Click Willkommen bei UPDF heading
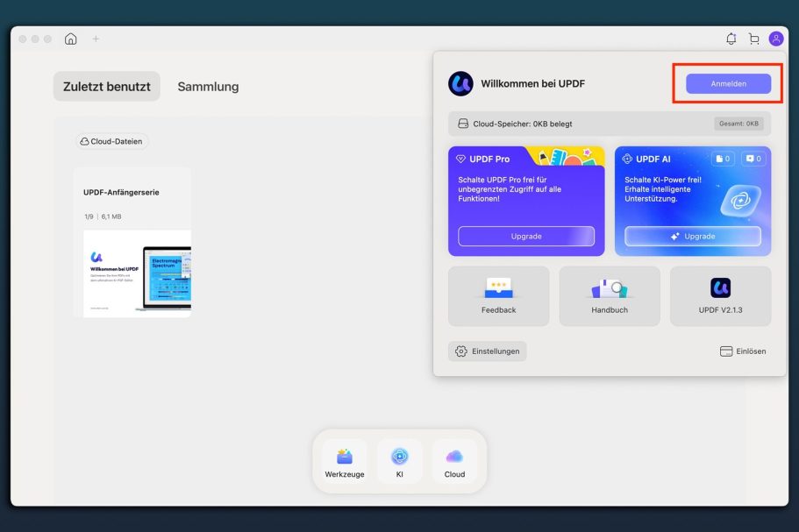The height and width of the screenshot is (532, 799). pyautogui.click(x=532, y=83)
